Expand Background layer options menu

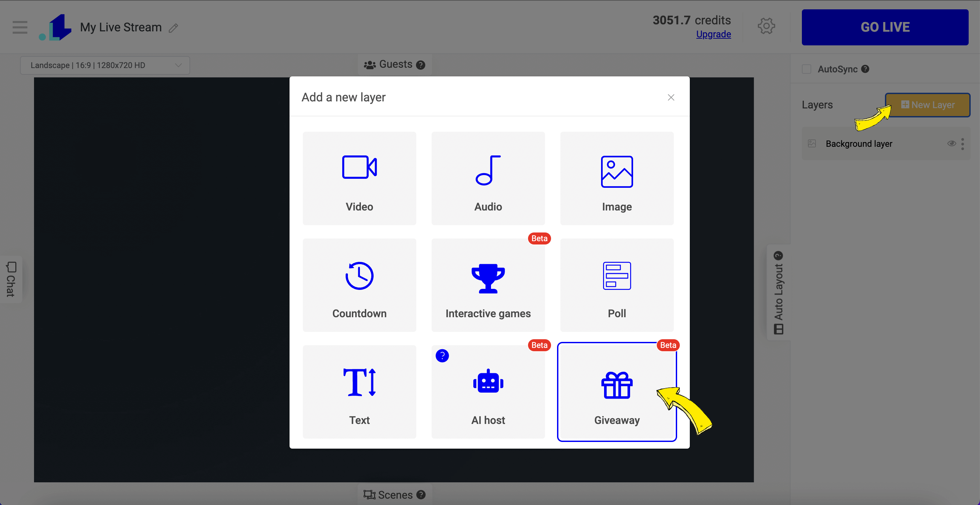(x=965, y=143)
